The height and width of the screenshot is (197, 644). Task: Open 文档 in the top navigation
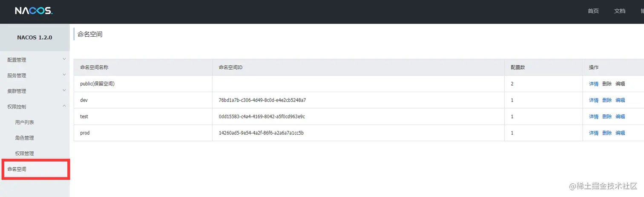tap(620, 11)
